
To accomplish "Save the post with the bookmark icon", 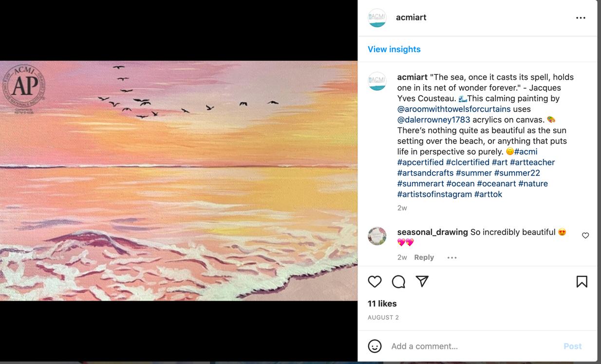I will 582,282.
